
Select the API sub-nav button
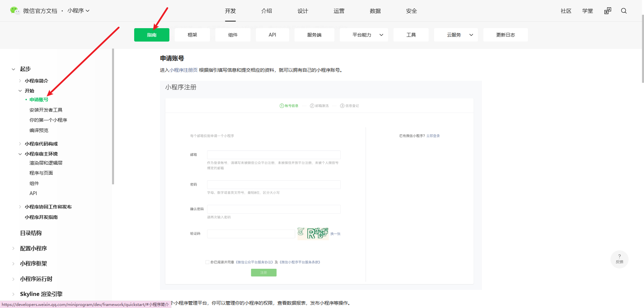click(272, 35)
